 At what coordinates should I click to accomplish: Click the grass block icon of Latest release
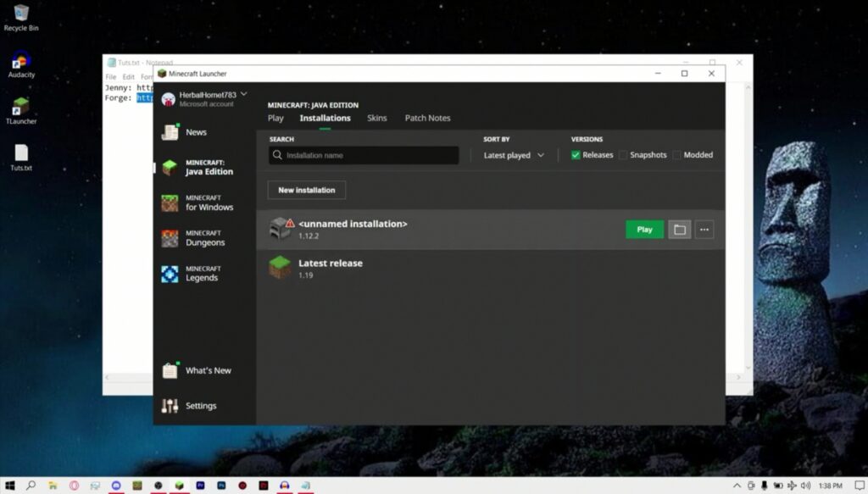point(280,269)
